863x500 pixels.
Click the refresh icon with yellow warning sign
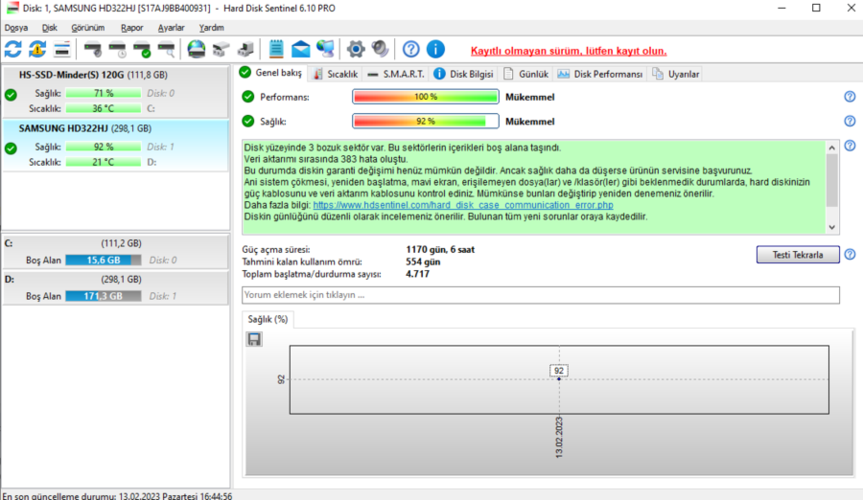pyautogui.click(x=37, y=50)
